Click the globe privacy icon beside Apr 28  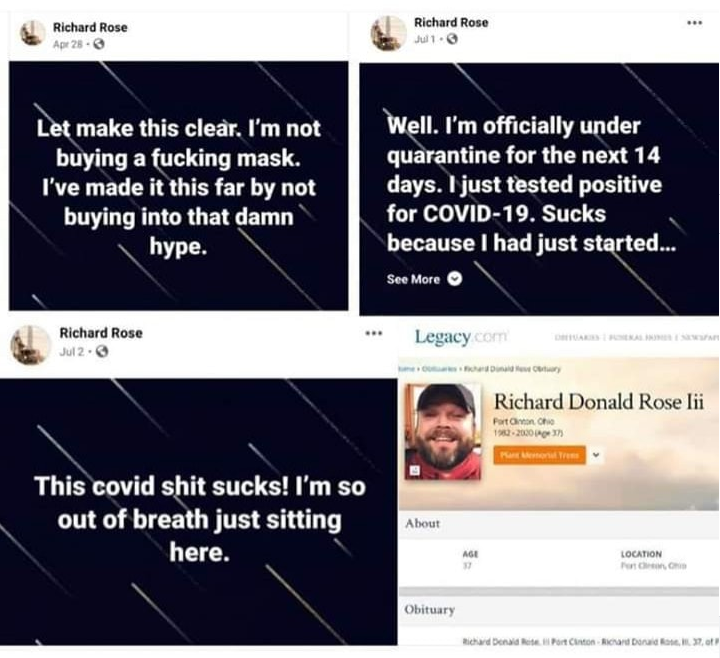point(99,44)
